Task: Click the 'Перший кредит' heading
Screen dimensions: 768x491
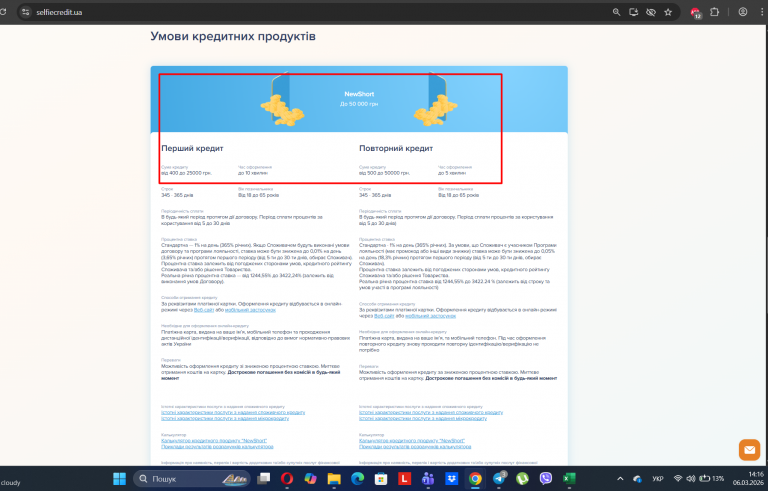Action: [x=192, y=148]
